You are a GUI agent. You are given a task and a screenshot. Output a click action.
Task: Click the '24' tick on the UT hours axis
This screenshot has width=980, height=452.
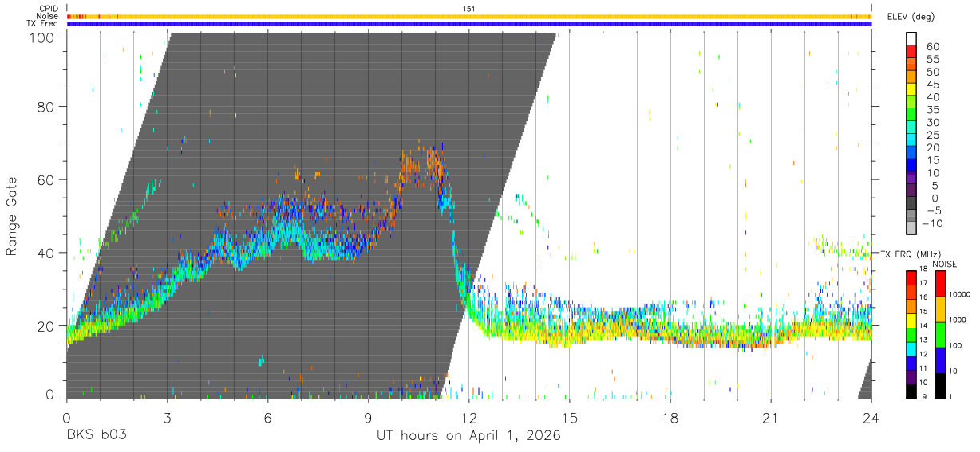click(x=871, y=417)
